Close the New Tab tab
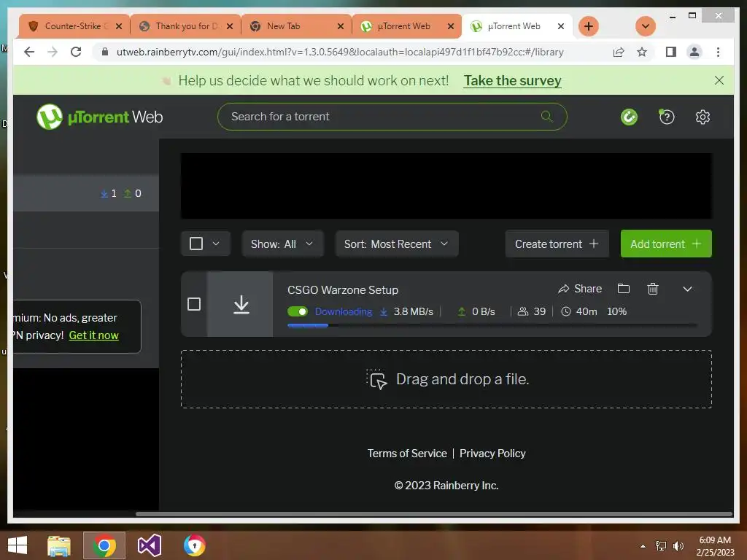The image size is (747, 560). click(x=340, y=26)
